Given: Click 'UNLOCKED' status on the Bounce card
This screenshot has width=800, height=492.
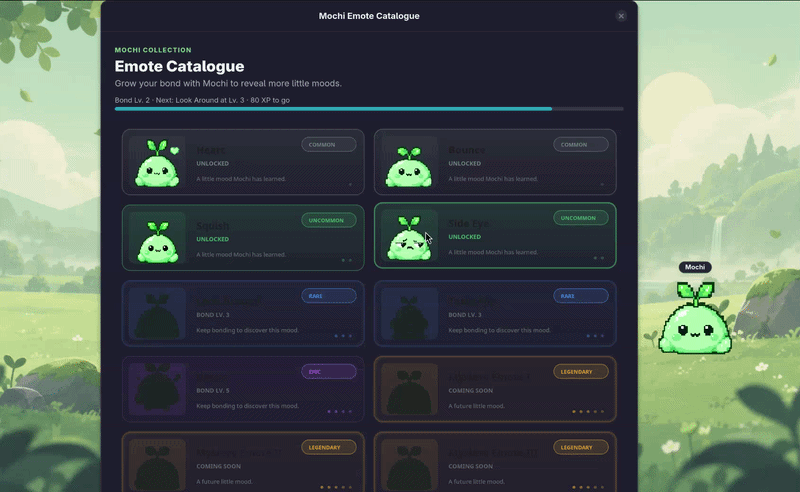Looking at the screenshot, I should 464,163.
